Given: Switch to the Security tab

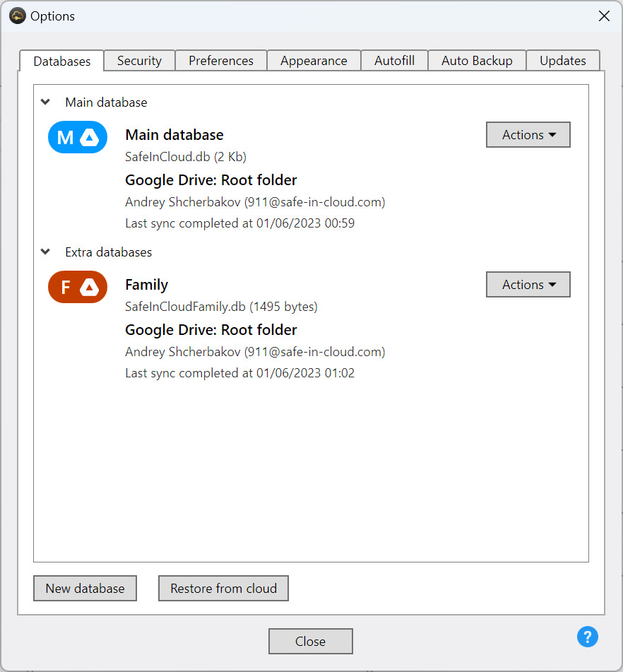Looking at the screenshot, I should tap(139, 61).
